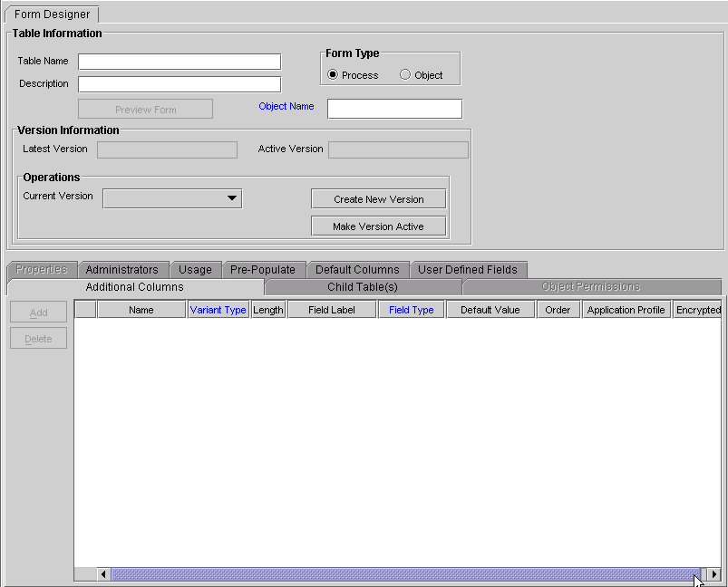Open the Usage tab

click(x=194, y=269)
